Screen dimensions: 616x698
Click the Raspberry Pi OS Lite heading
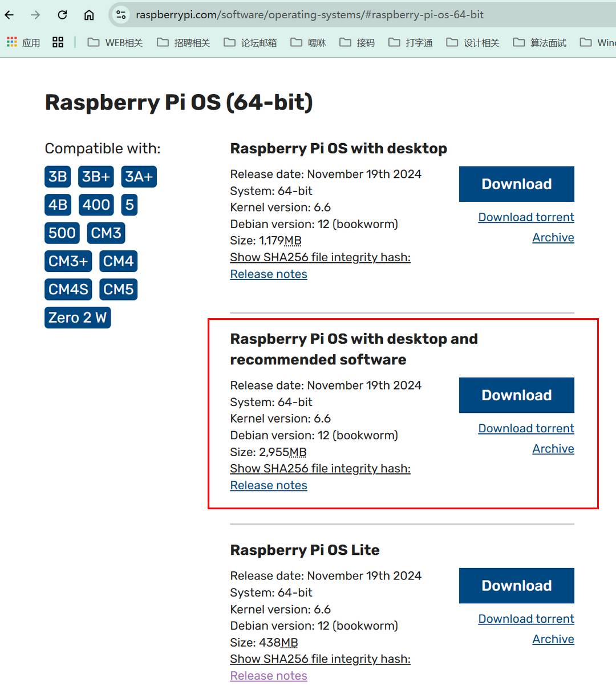click(x=305, y=550)
